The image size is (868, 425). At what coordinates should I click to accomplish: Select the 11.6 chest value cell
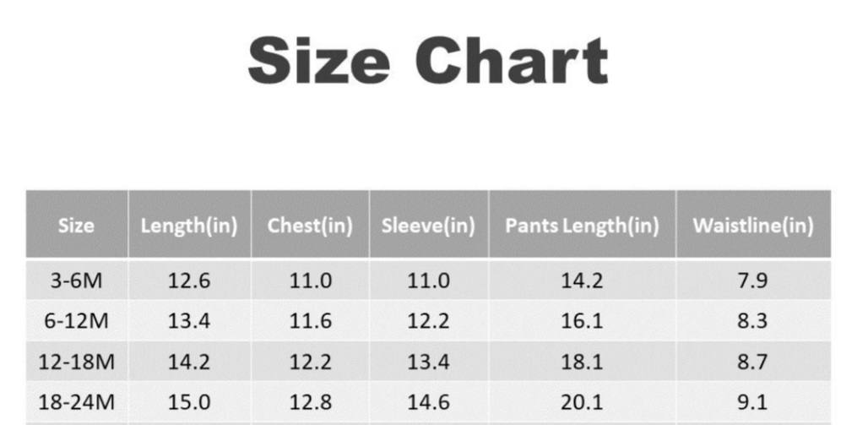[x=311, y=321]
